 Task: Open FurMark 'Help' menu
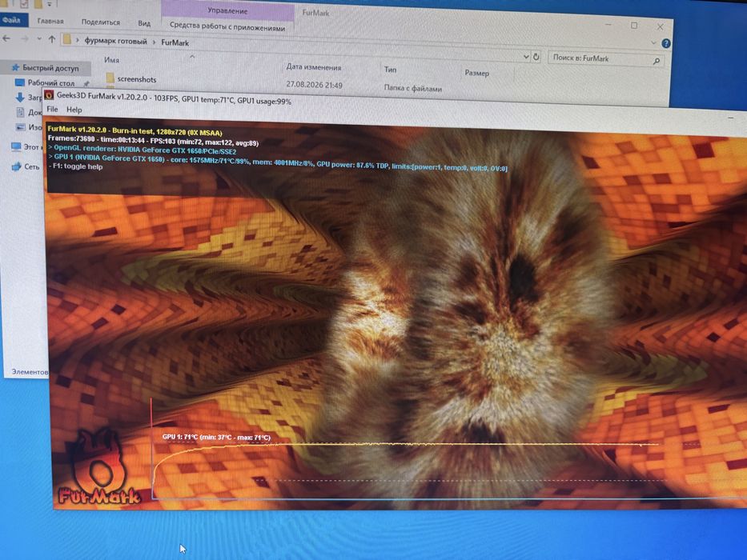74,110
